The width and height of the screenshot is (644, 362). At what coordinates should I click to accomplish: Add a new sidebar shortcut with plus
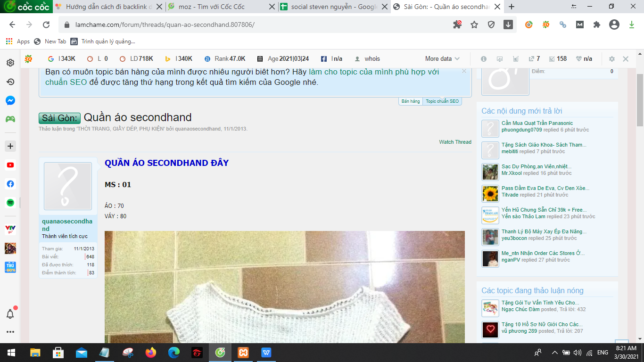(x=10, y=146)
